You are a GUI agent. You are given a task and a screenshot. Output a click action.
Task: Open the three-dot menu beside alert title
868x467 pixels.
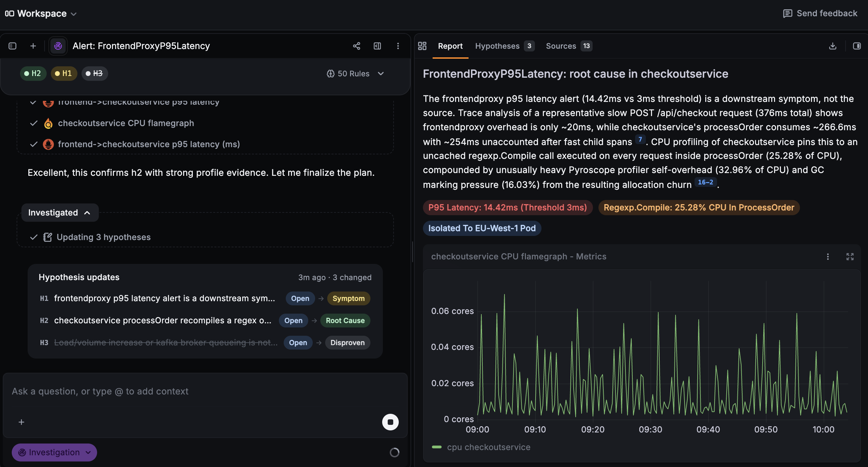click(x=398, y=46)
